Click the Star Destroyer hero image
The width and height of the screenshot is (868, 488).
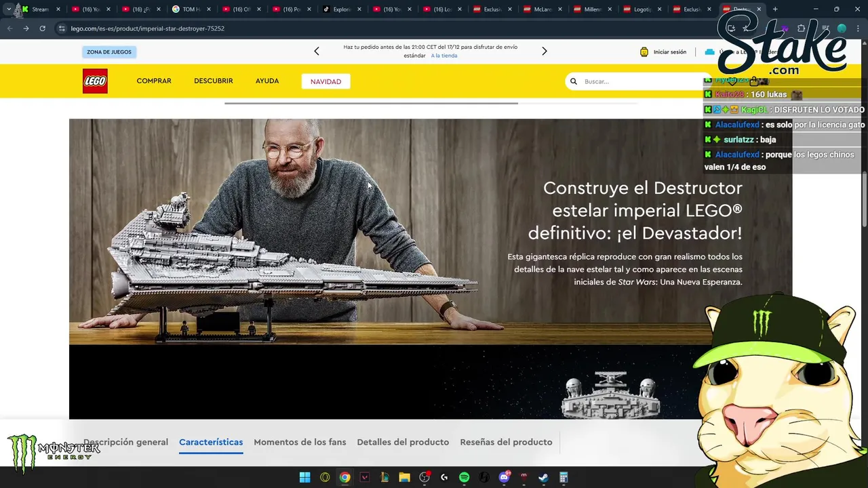coord(431,232)
